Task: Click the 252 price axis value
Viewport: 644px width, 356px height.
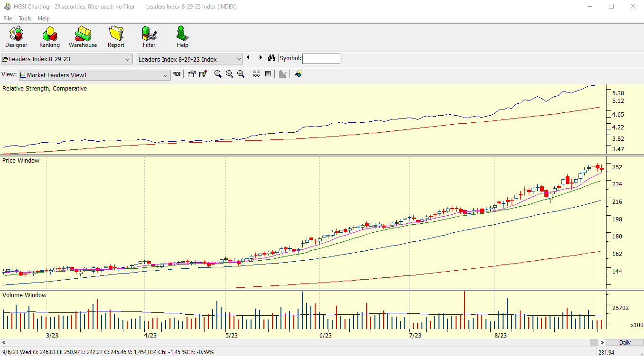Action: pyautogui.click(x=617, y=167)
